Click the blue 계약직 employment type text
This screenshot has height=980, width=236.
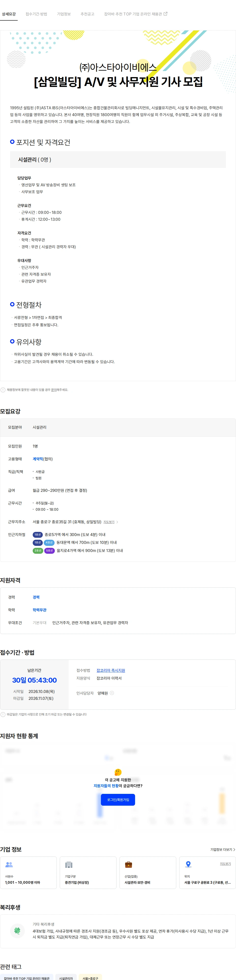(38, 459)
